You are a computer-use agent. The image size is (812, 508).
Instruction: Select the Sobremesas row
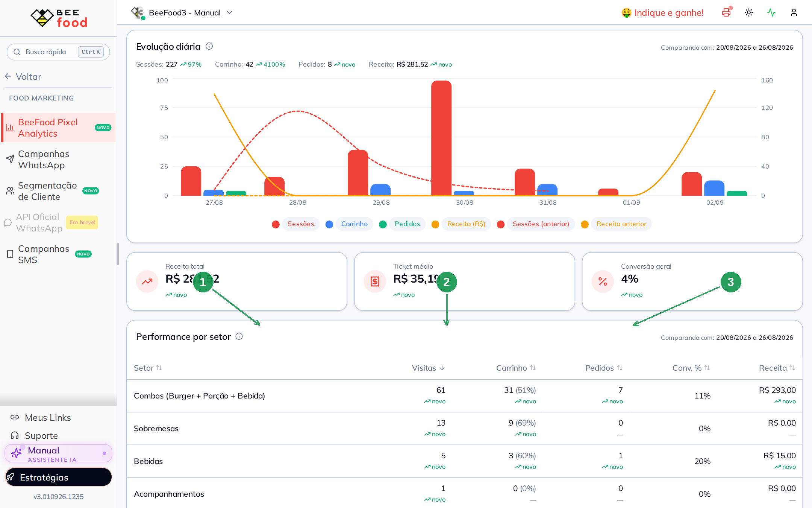[x=465, y=429]
